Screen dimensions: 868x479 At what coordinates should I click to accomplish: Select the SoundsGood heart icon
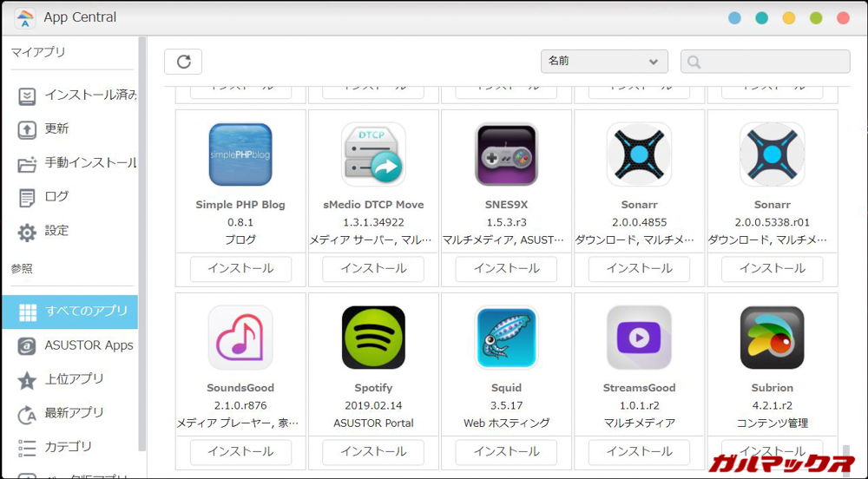tap(240, 338)
